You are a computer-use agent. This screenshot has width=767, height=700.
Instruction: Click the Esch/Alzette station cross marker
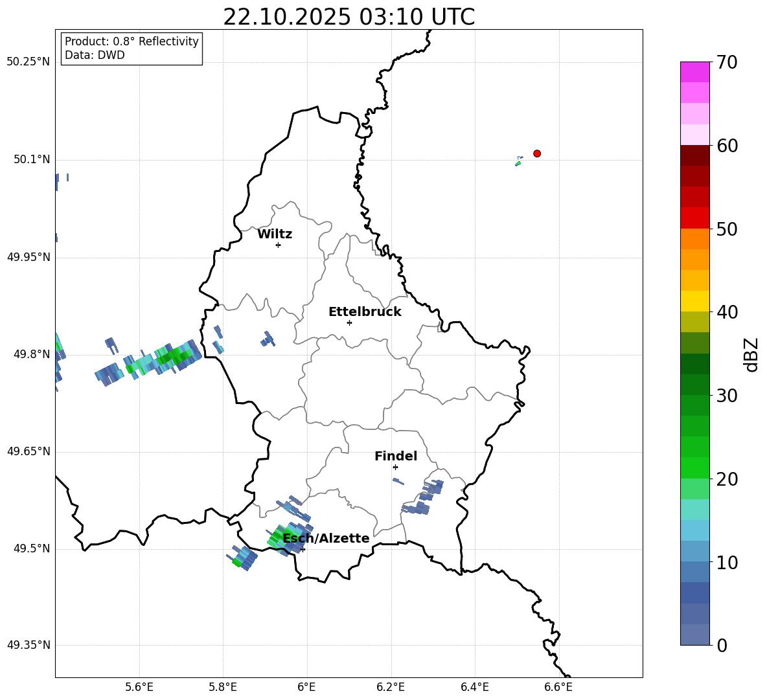pos(303,549)
